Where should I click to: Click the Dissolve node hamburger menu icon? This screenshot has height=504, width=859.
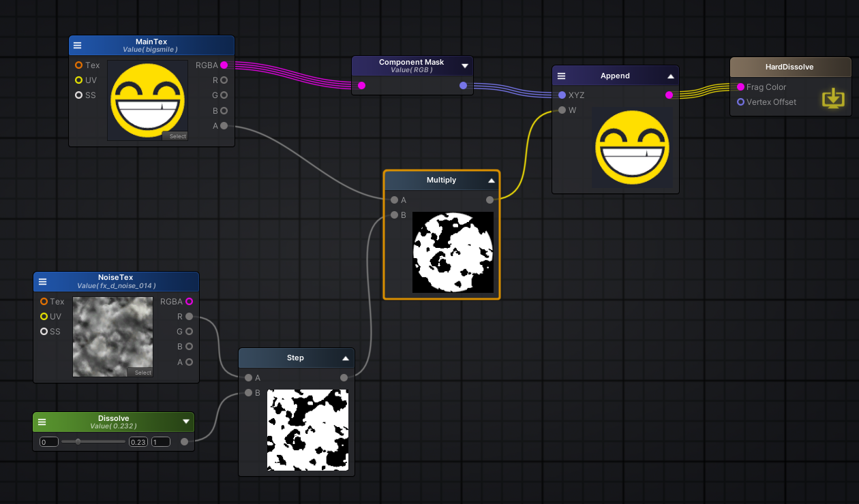(42, 422)
